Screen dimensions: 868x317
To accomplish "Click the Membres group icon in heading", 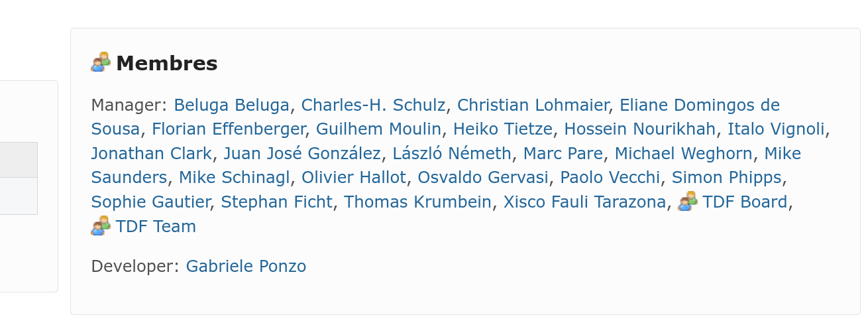I will [101, 62].
